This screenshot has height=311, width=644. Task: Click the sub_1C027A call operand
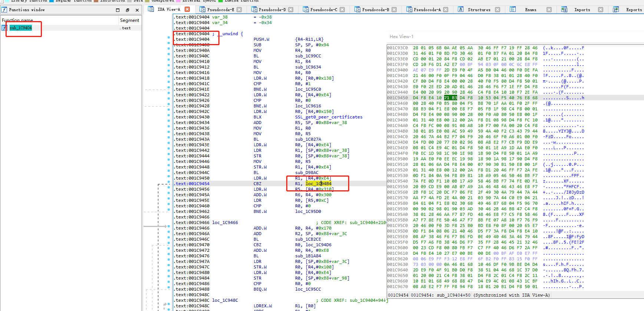point(308,139)
